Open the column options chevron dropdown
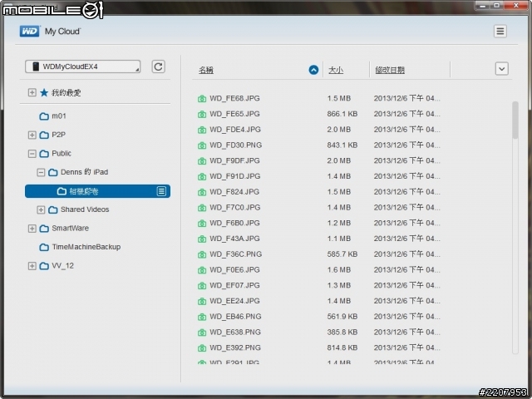Screen dimensions: 532x399 501,69
